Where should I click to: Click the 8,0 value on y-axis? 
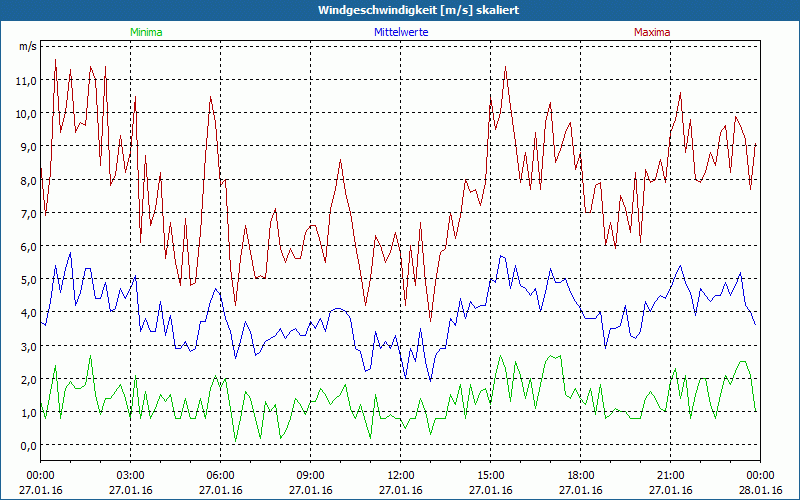point(29,180)
